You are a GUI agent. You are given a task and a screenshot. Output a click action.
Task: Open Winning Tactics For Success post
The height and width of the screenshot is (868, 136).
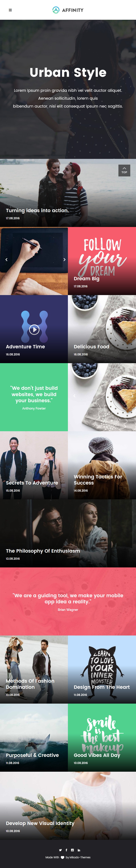(x=98, y=480)
